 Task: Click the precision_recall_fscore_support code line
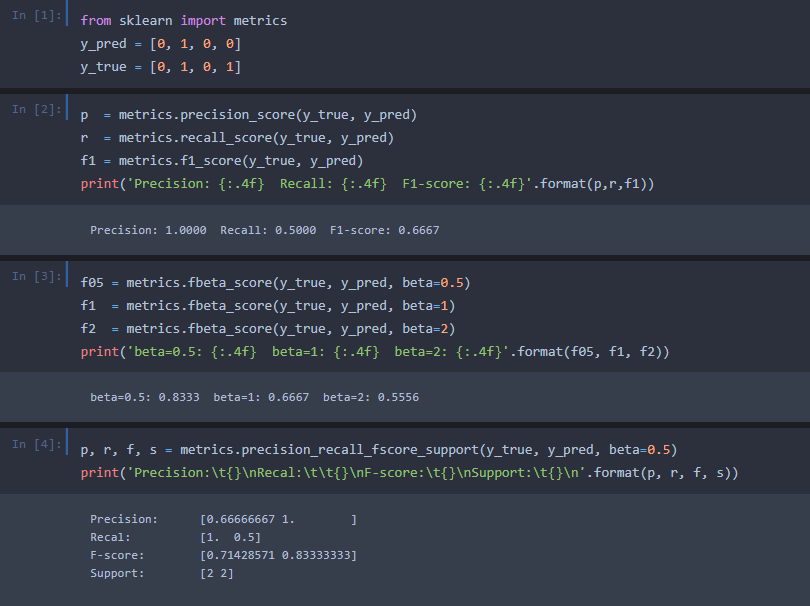coord(379,450)
